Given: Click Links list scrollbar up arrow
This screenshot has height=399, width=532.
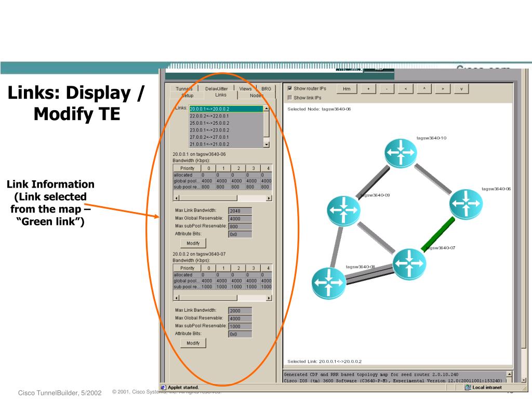Looking at the screenshot, I should click(x=267, y=109).
